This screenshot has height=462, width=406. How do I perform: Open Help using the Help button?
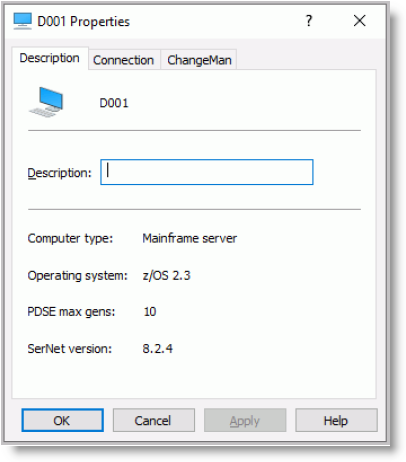336,420
